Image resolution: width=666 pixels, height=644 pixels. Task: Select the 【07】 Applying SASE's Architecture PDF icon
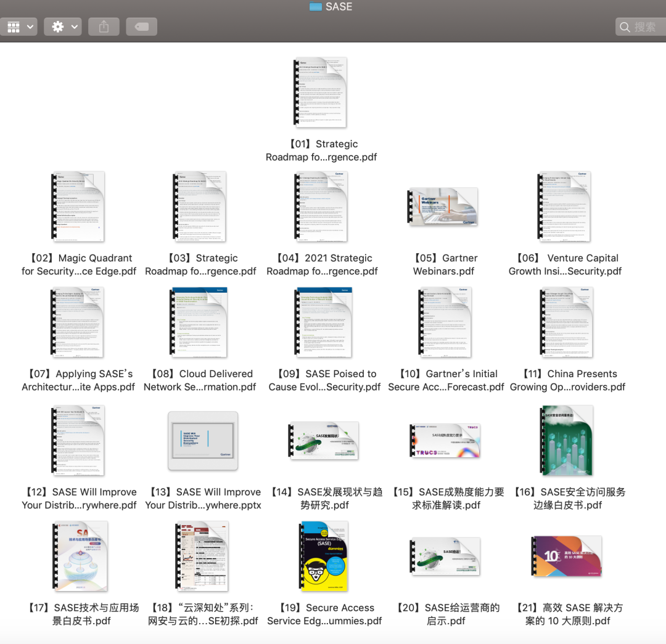[x=77, y=322]
